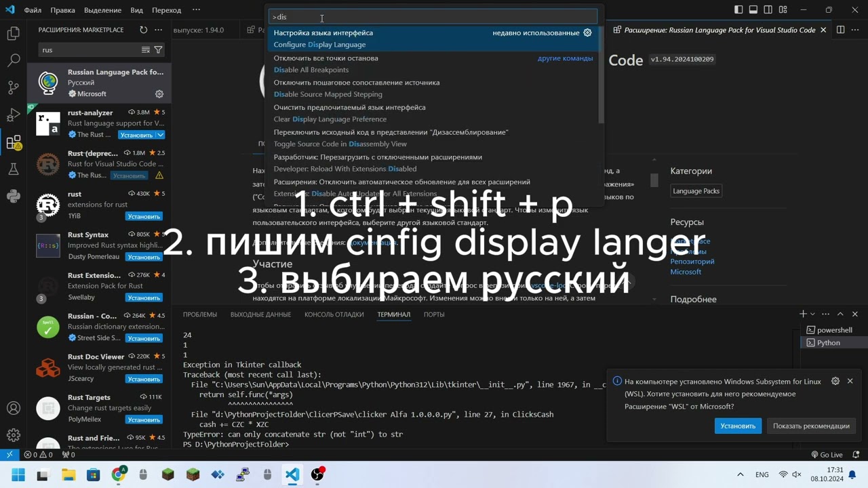Open the Файл menu
This screenshot has width=868, height=488.
click(33, 10)
